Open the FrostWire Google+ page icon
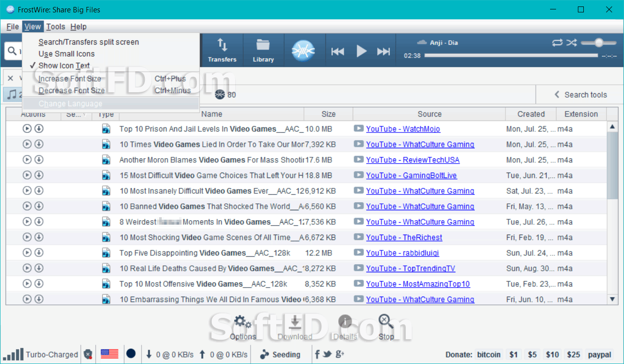This screenshot has width=624, height=364. coord(340,354)
